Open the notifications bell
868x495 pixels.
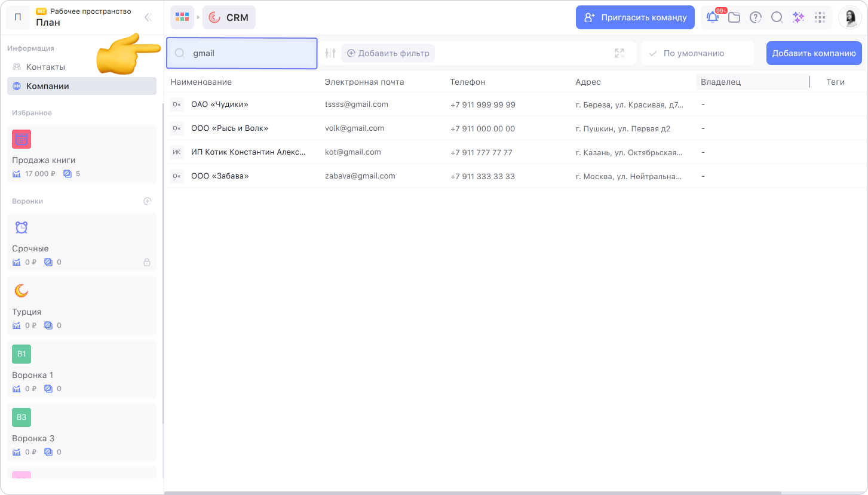713,17
